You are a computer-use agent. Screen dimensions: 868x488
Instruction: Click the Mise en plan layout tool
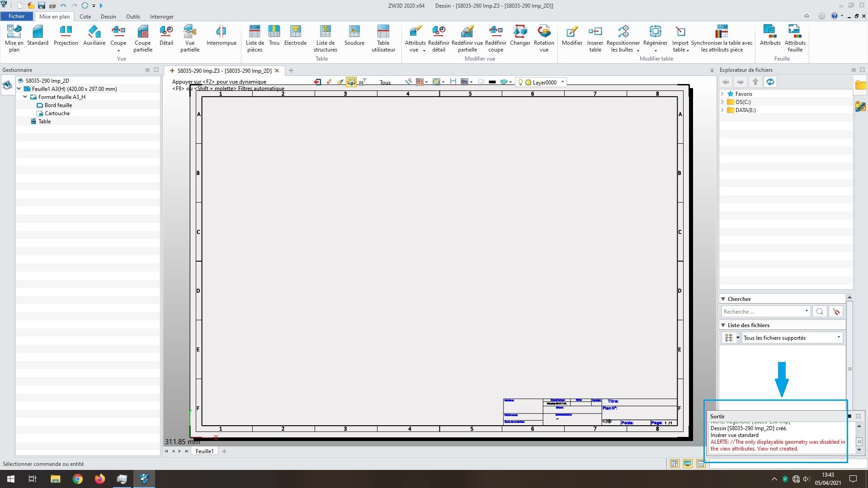14,38
